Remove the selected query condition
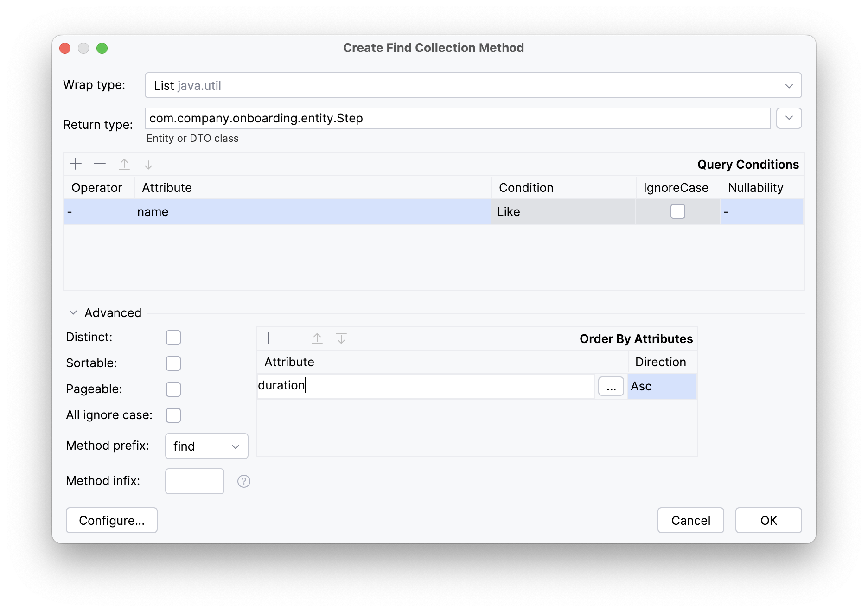Screen dimensions: 868x612 [100, 164]
